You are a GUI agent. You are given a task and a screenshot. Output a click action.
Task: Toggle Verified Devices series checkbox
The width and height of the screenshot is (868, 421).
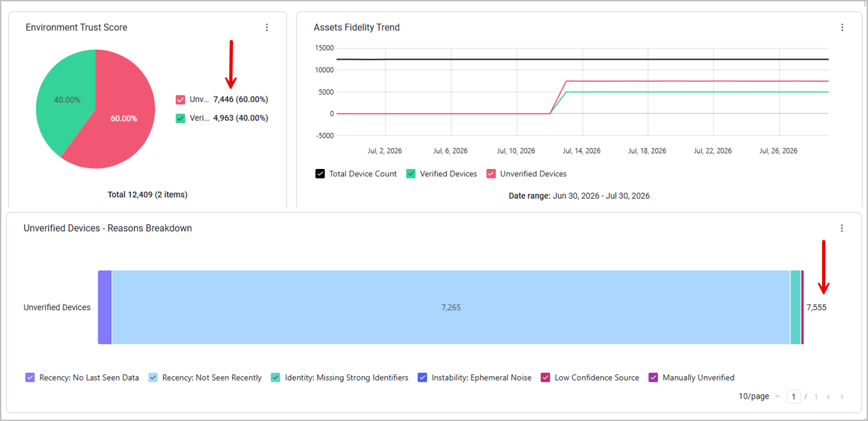point(411,174)
